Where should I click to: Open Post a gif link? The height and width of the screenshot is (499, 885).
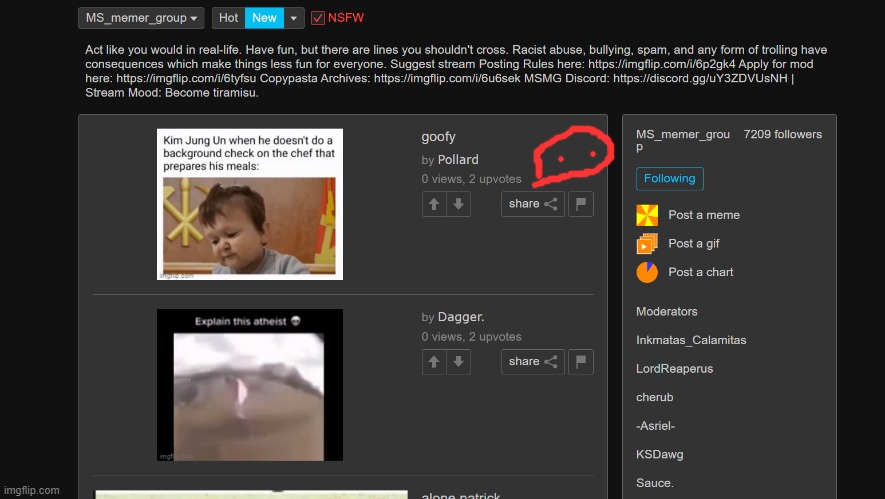pos(694,244)
